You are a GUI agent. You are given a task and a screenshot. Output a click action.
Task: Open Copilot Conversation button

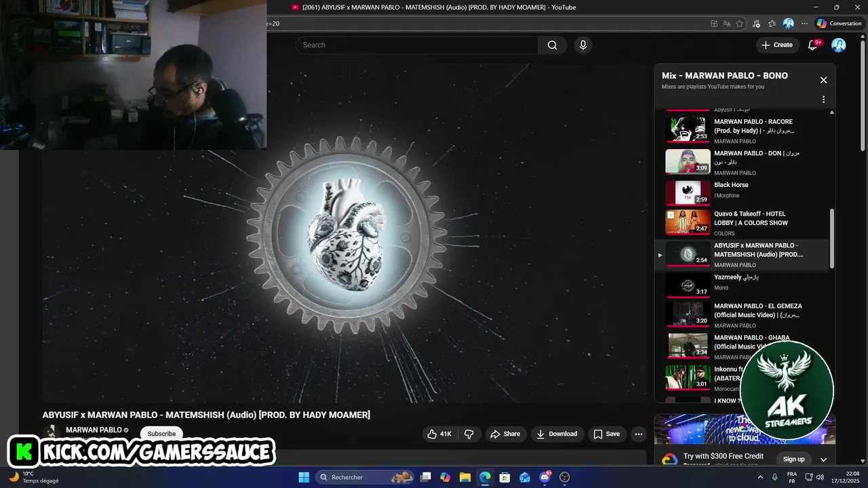point(840,23)
